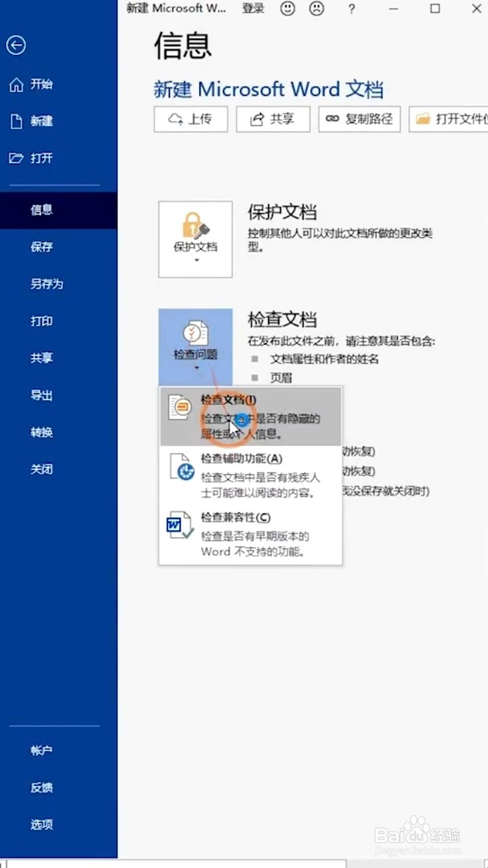
Task: Click the 检查兼容性 Word document icon
Action: click(180, 526)
